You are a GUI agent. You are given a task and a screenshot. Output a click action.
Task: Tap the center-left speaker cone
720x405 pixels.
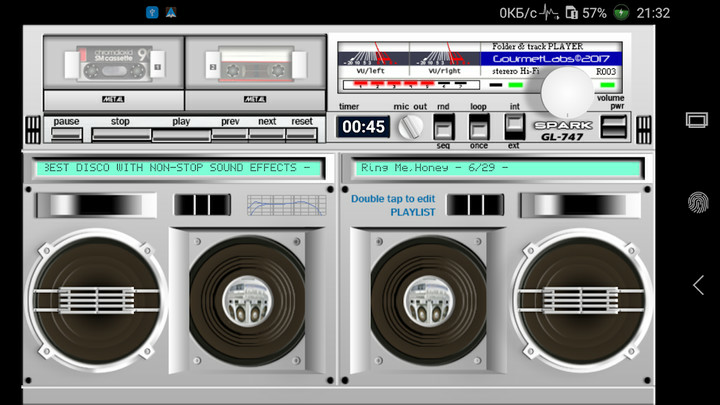[x=247, y=301]
